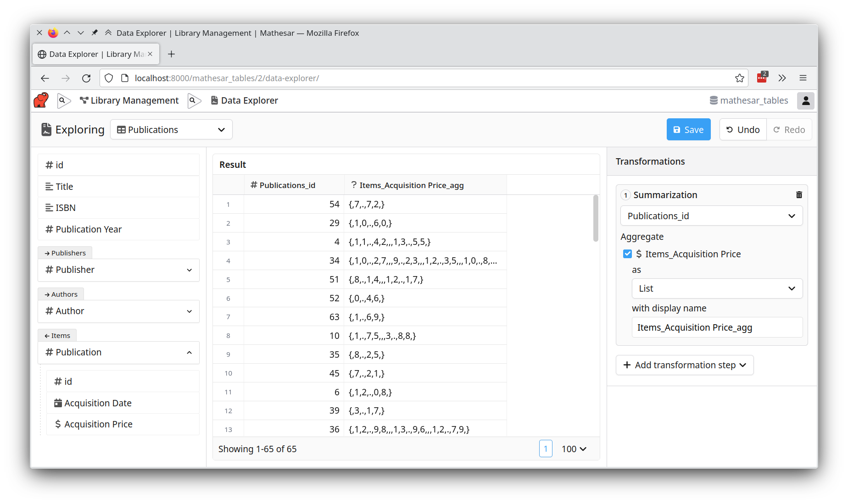Click the reload page icon
This screenshot has width=848, height=504.
[86, 78]
